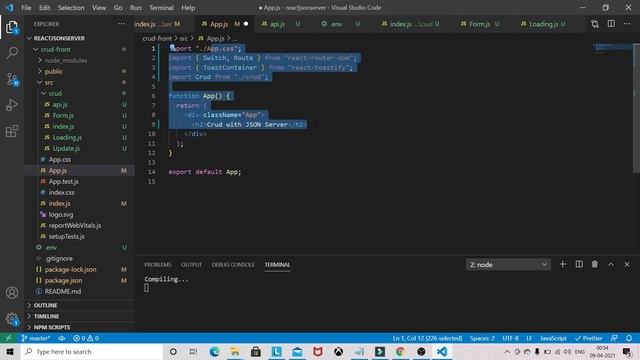Collapse the crud-front folder
This screenshot has height=360, width=640.
pyautogui.click(x=80, y=49)
